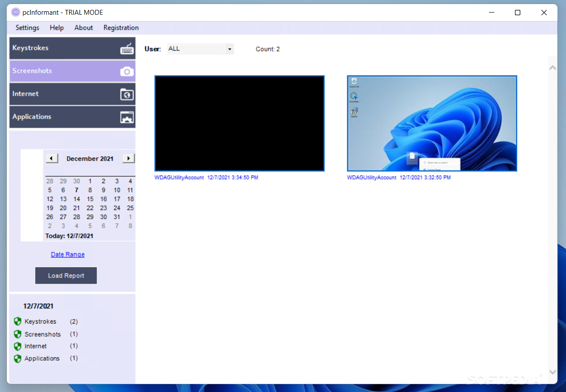Open the About menu
Image resolution: width=566 pixels, height=392 pixels.
pos(84,28)
